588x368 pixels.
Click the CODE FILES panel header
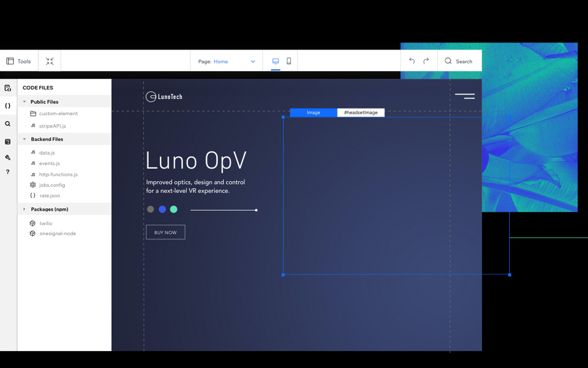[x=38, y=87]
